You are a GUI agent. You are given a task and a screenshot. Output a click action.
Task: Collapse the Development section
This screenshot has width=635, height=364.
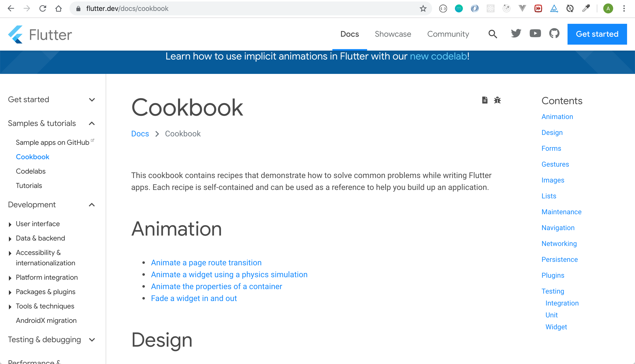[x=92, y=205]
